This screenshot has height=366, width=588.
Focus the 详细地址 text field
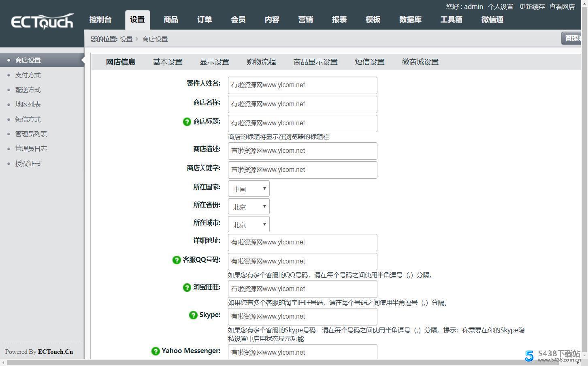point(302,242)
